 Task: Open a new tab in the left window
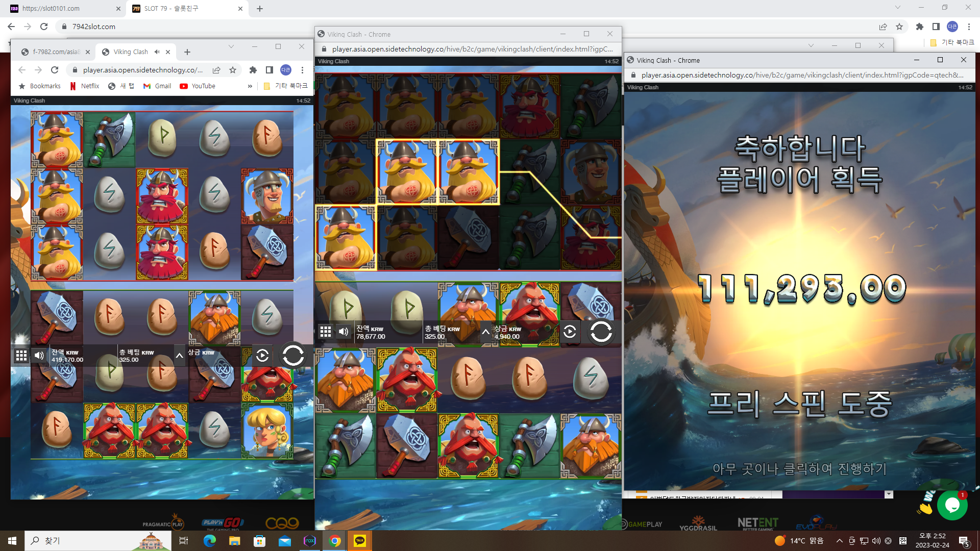point(187,52)
